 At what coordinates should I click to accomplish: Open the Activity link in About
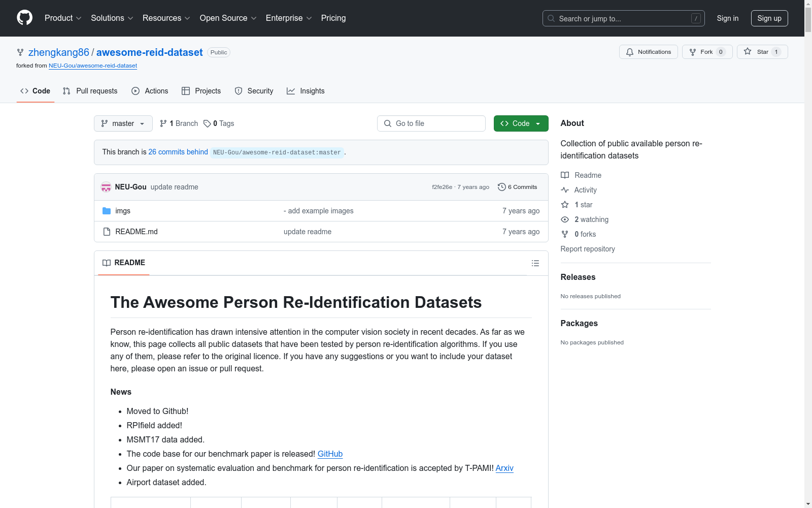(x=579, y=190)
